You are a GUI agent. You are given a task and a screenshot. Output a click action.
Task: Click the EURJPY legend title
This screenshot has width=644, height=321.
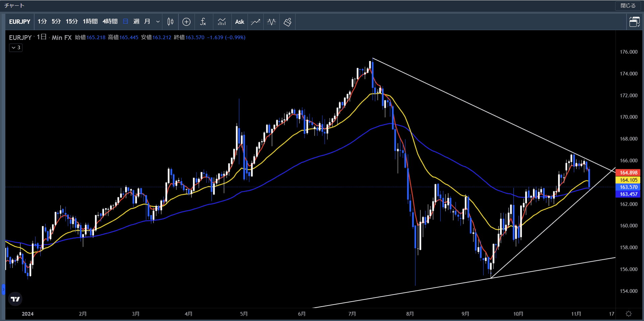point(20,38)
